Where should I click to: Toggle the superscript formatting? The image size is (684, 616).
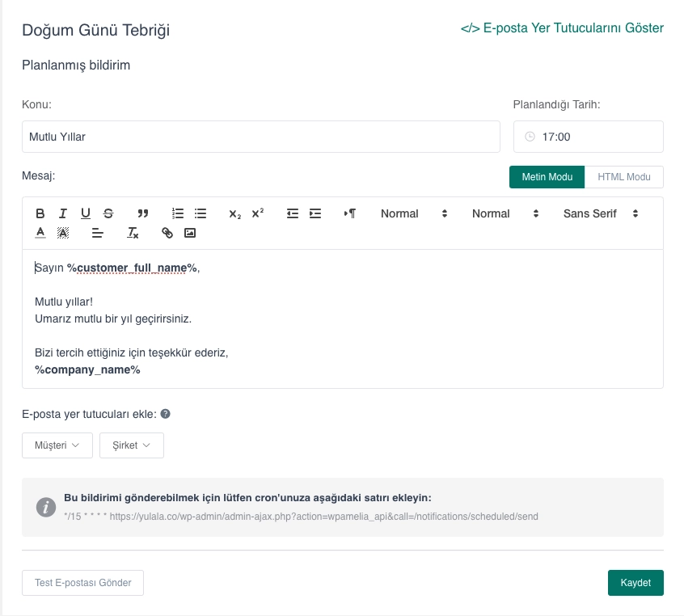258,213
